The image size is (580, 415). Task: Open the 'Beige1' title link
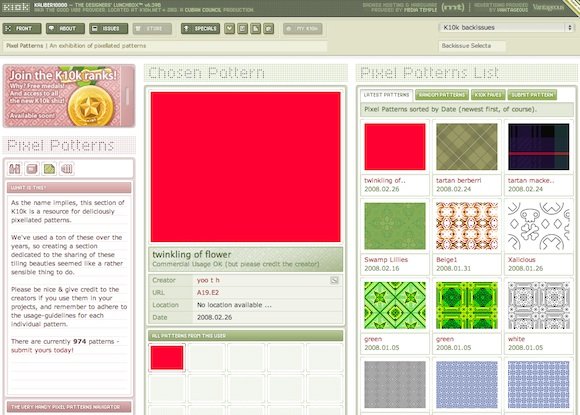[x=446, y=260]
